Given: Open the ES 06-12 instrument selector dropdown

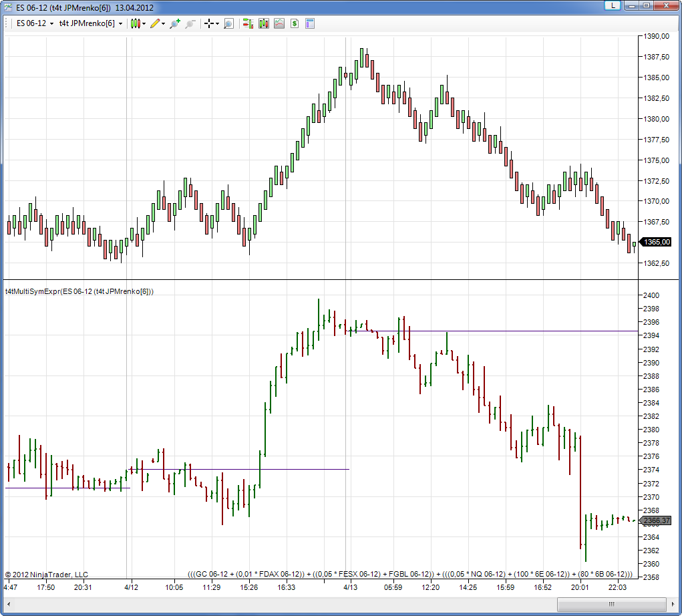Looking at the screenshot, I should coord(35,23).
